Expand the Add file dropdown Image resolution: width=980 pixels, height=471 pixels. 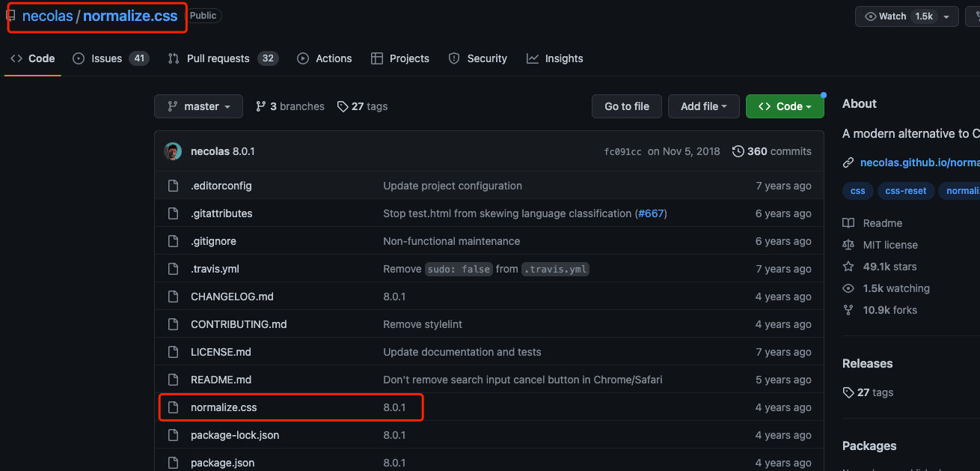[x=703, y=106]
